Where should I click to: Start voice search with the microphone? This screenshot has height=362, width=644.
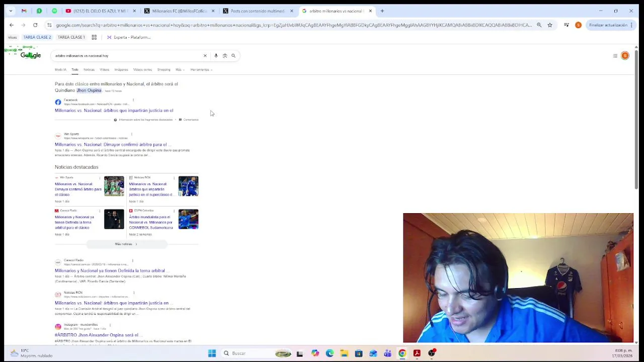pyautogui.click(x=216, y=56)
